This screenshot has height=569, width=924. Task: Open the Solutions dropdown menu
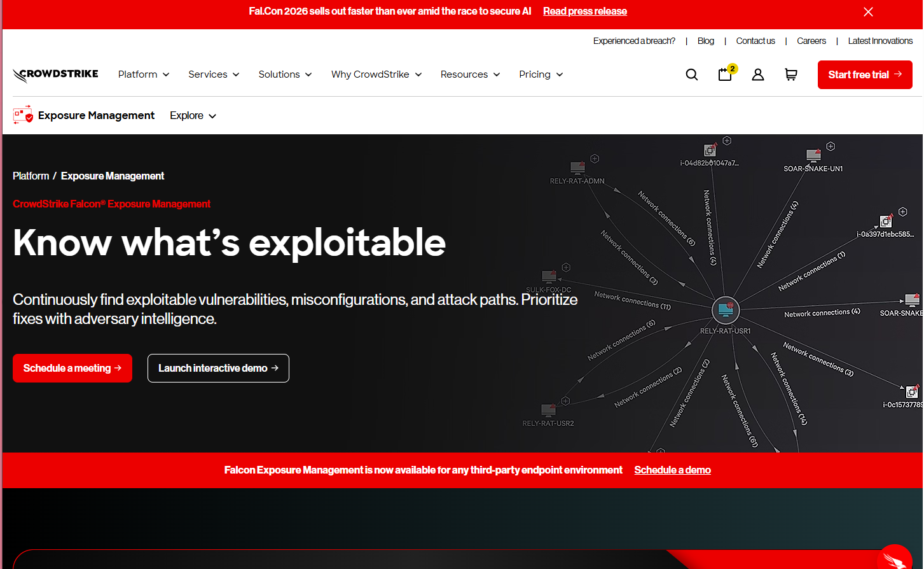[285, 74]
